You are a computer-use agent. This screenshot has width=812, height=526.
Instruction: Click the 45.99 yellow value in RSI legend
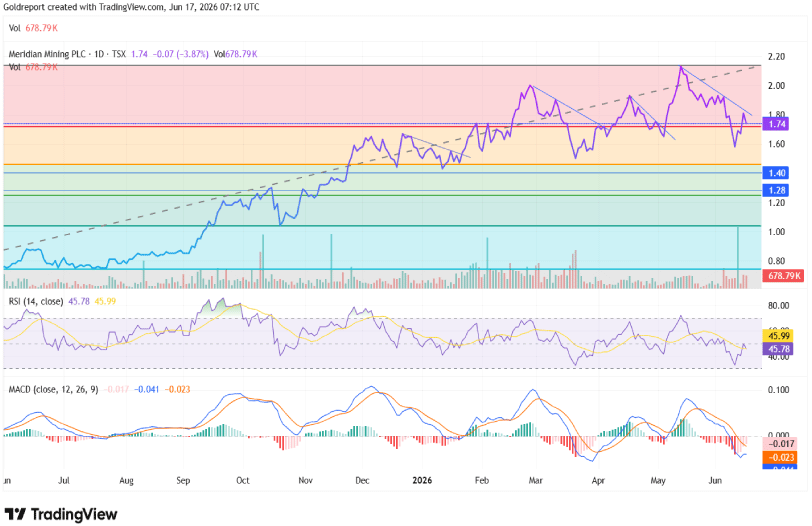[105, 301]
